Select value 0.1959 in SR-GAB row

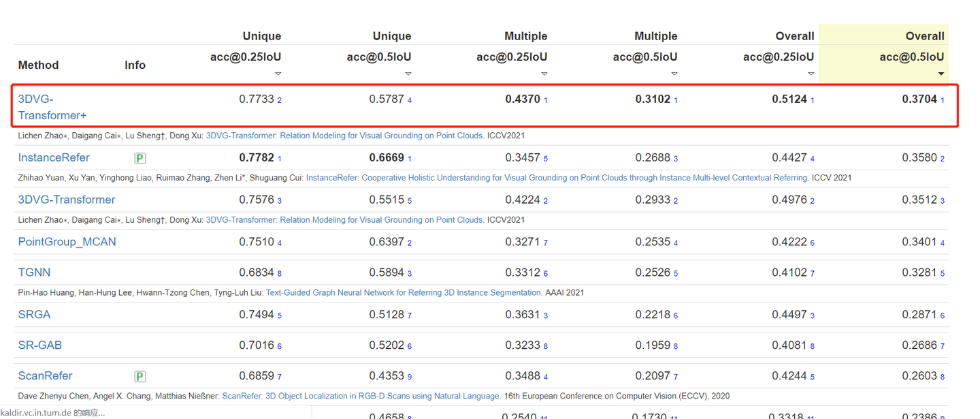(x=653, y=345)
